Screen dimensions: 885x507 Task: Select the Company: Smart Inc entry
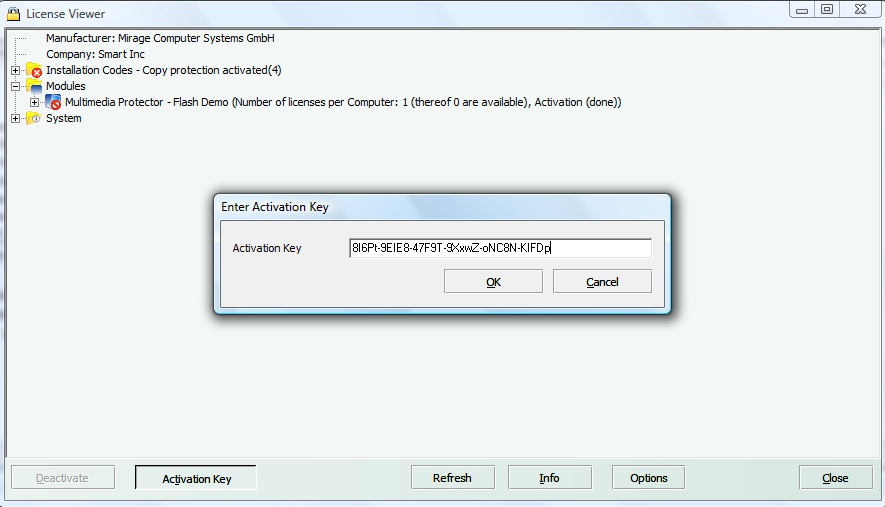[x=95, y=54]
